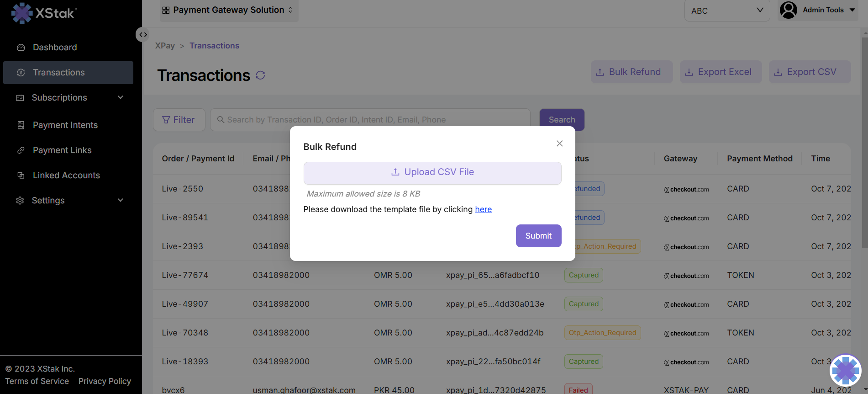Click the Linked Accounts sidebar icon

[21, 176]
